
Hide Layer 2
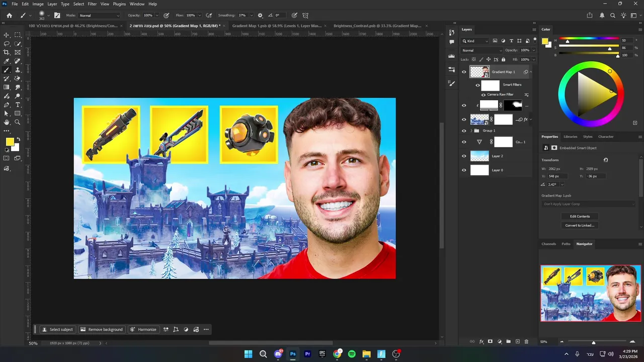(464, 156)
